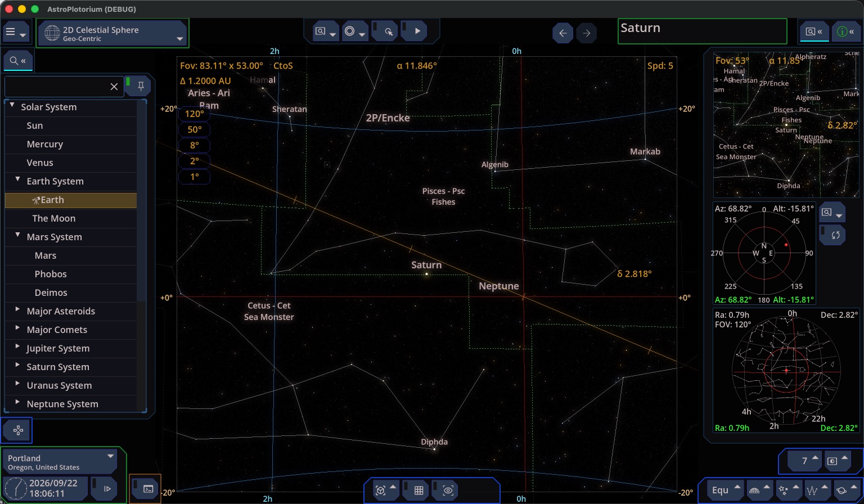Open the 3D cube view mode menu
This screenshot has height=504, width=864.
tap(385, 490)
